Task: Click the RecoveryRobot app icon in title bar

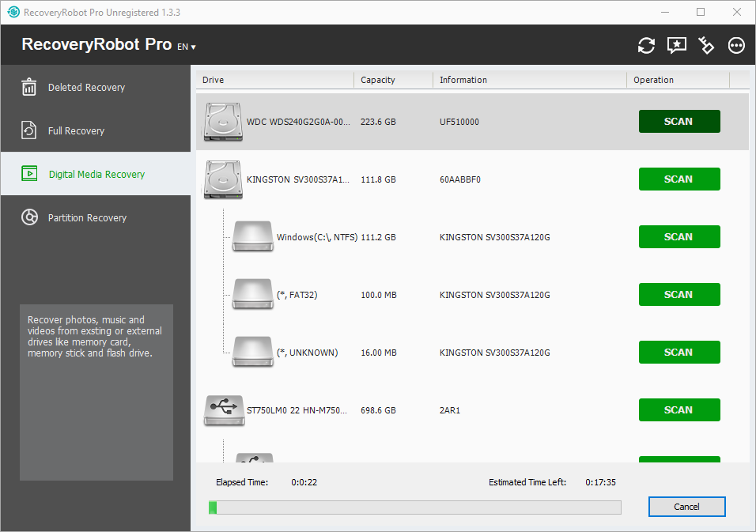Action: tap(13, 12)
